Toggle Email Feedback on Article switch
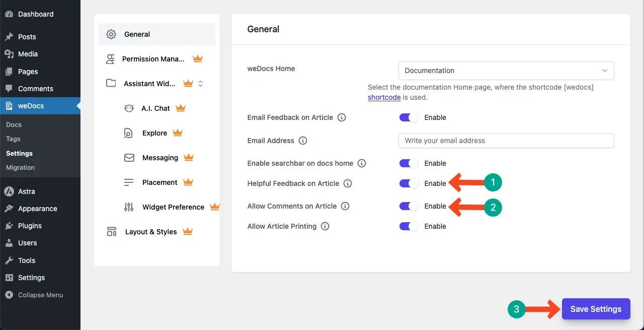The image size is (644, 330). pyautogui.click(x=409, y=117)
